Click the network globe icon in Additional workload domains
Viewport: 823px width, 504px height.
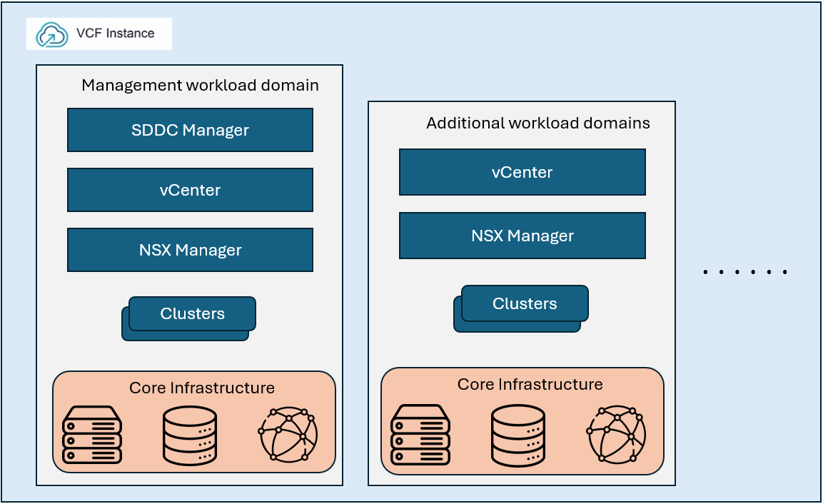pos(616,434)
